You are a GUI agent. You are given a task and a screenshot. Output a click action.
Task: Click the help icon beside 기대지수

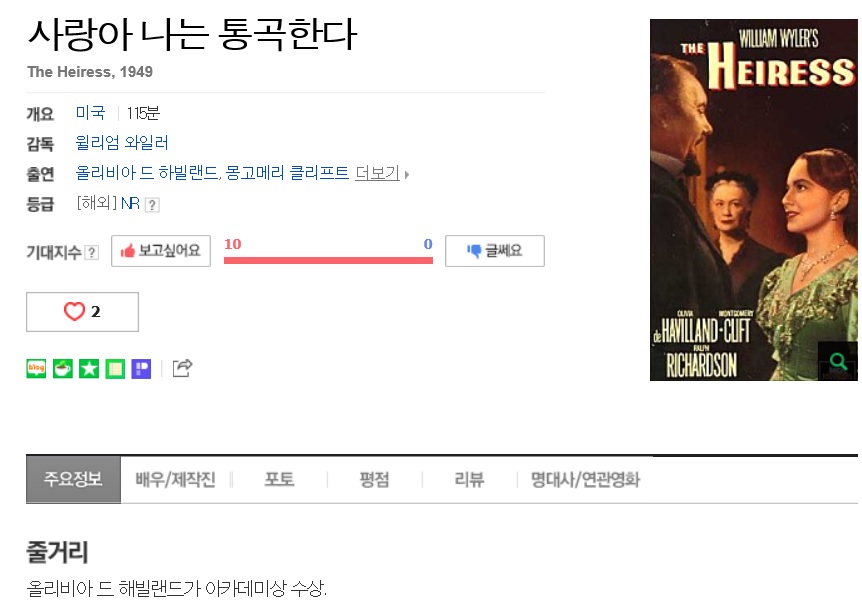pyautogui.click(x=92, y=252)
